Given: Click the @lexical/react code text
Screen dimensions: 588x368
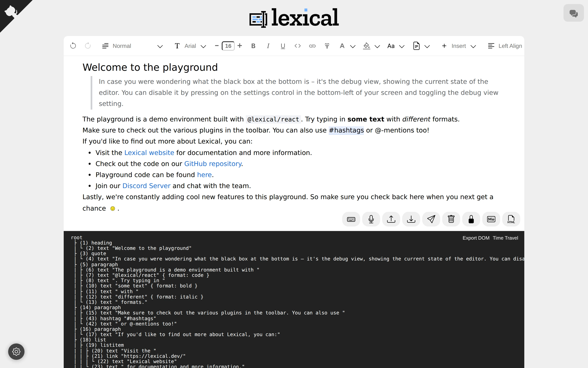Looking at the screenshot, I should click(x=273, y=119).
